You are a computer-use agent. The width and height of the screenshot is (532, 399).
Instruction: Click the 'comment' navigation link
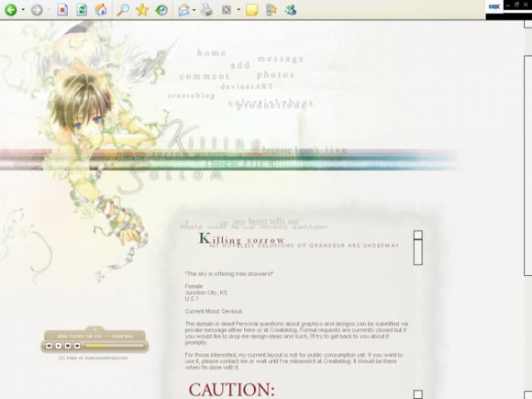tap(205, 76)
